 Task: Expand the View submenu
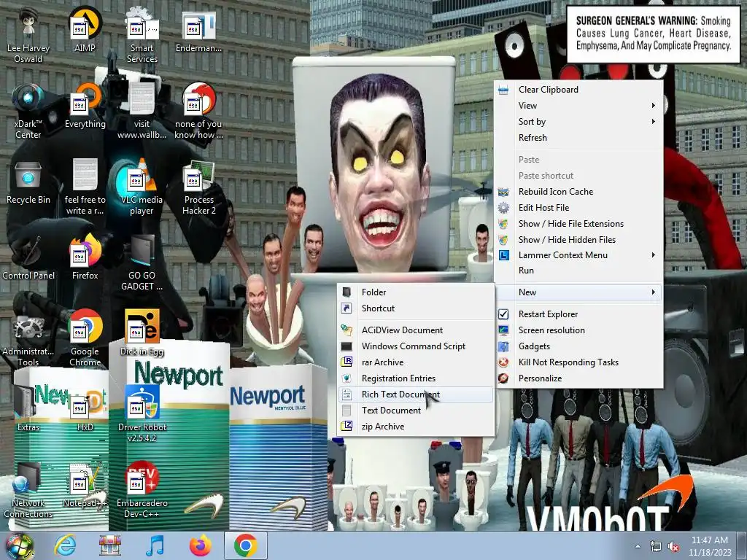tap(578, 106)
